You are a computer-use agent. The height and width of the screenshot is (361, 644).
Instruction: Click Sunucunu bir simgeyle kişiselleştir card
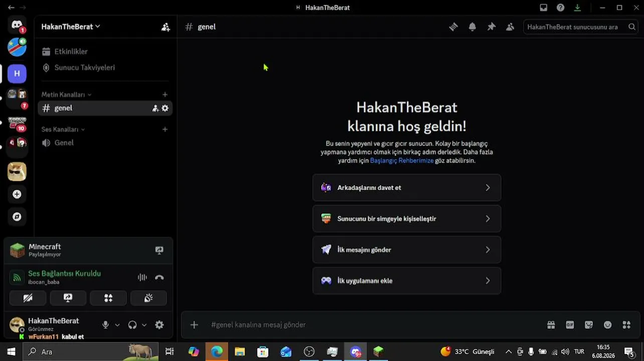(x=407, y=219)
